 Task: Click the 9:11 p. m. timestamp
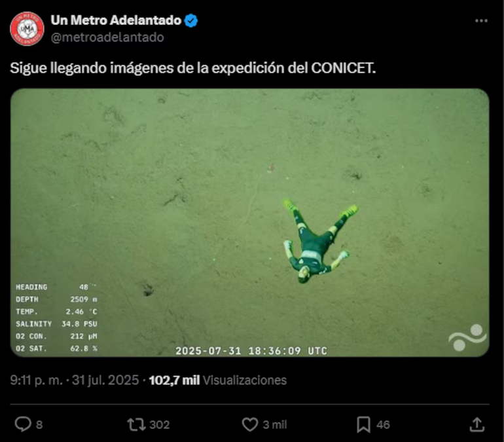tap(36, 380)
